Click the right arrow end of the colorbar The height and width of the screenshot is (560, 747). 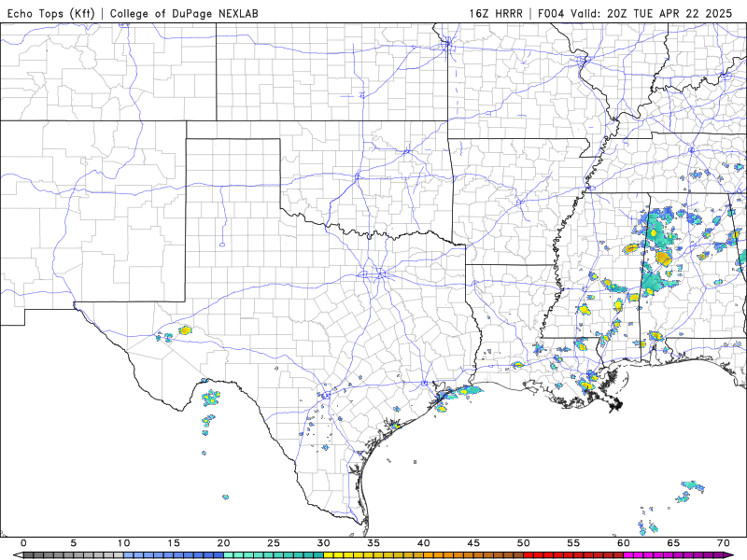click(729, 555)
